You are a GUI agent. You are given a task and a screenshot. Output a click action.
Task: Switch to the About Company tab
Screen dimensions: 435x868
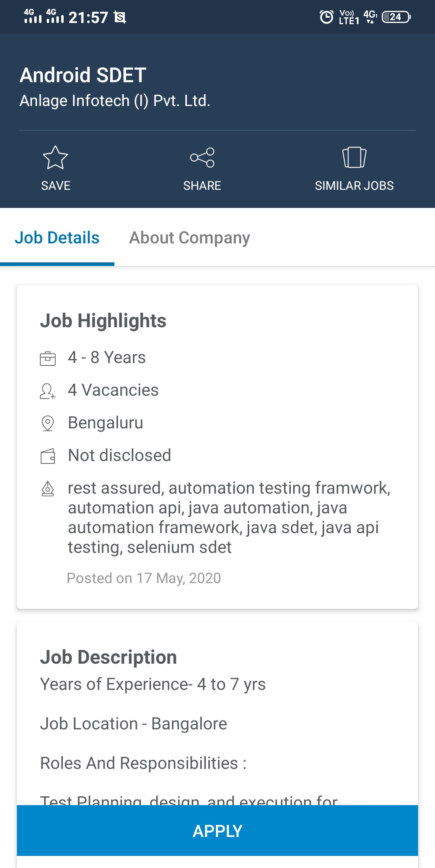click(x=189, y=238)
